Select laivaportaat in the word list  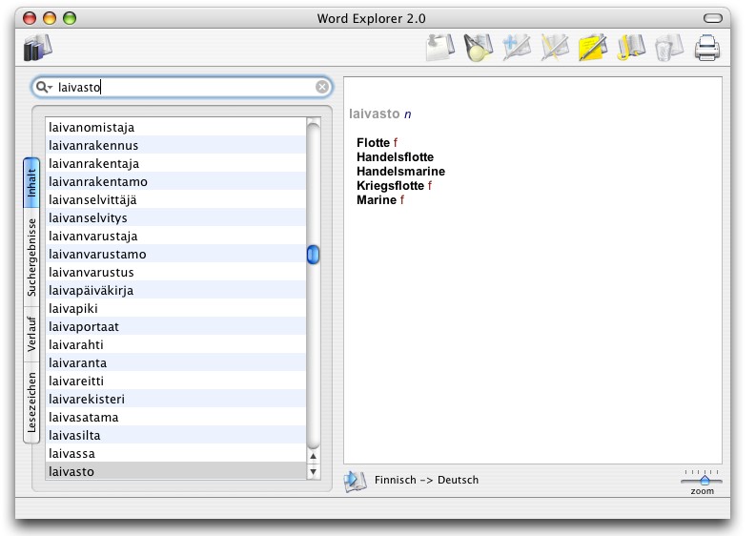[x=176, y=326]
